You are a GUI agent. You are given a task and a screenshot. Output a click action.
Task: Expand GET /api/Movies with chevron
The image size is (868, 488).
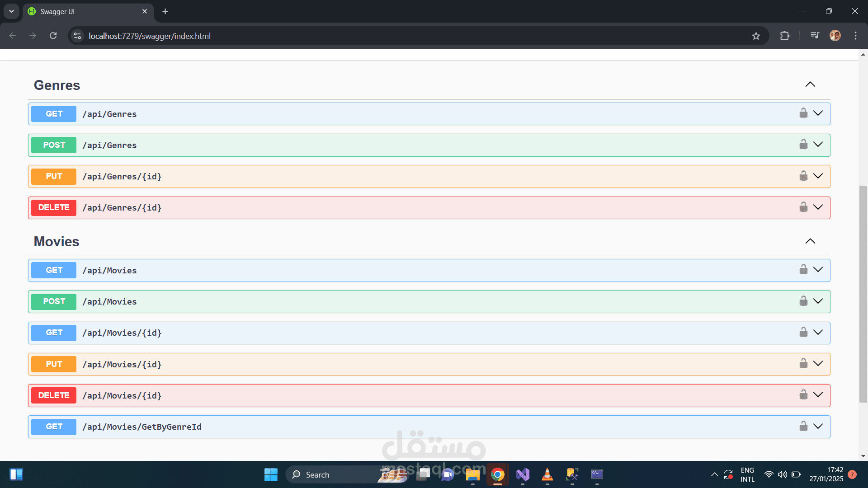click(818, 269)
